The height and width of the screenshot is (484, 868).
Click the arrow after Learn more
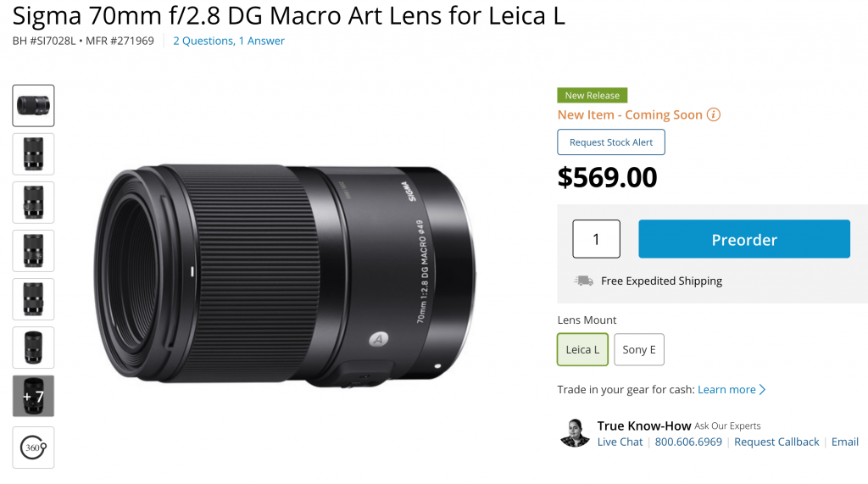coord(763,390)
